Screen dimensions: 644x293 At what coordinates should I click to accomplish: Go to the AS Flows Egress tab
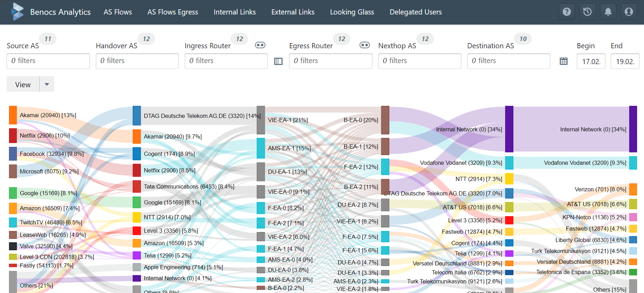pos(173,12)
